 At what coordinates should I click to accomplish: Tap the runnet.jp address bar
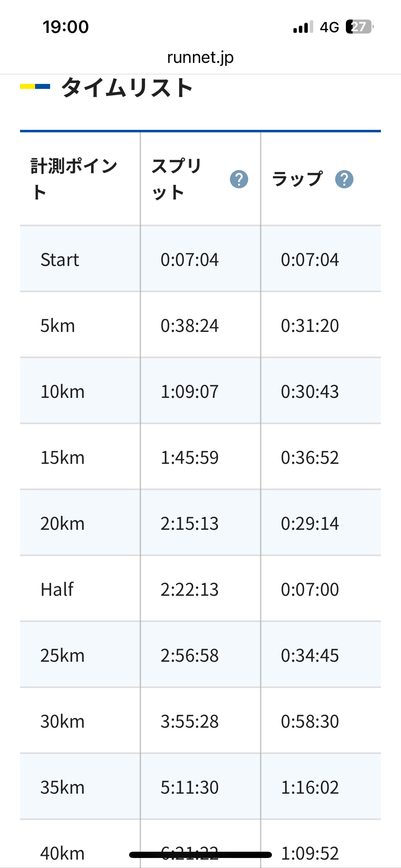click(x=200, y=57)
